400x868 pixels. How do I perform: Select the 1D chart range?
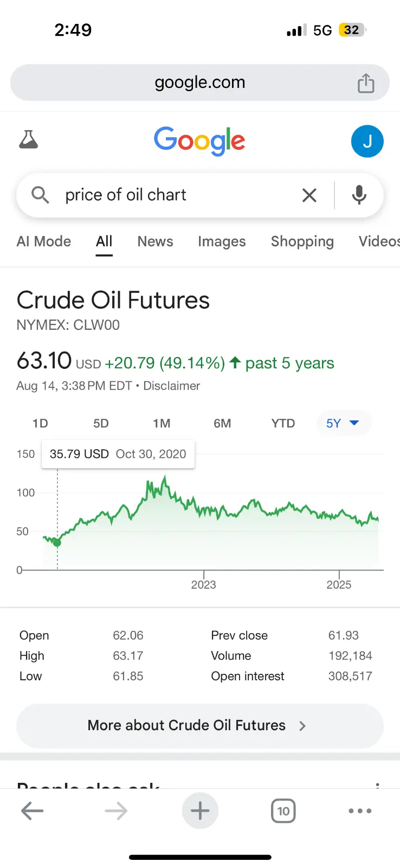(x=40, y=423)
